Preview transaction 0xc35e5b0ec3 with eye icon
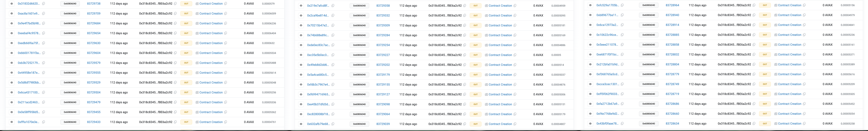Viewport: 868px width, 131px height. coord(301,55)
